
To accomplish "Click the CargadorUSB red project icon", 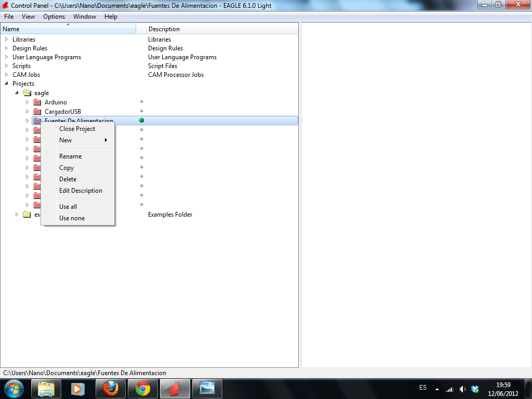I will coord(37,111).
